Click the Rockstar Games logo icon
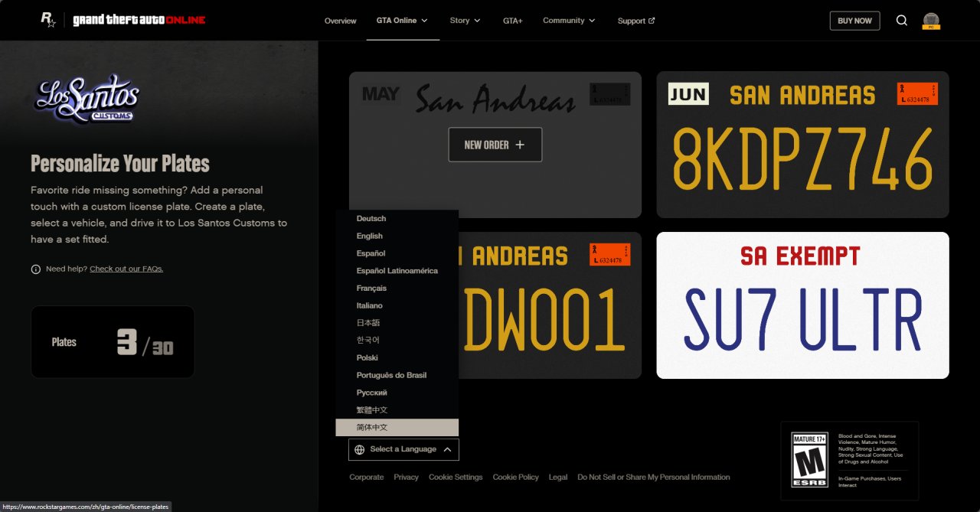 (48, 21)
